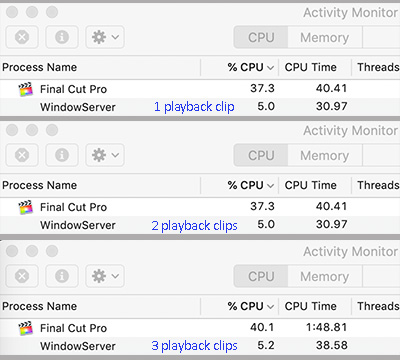Click the 1:48.81 CPU time value
Viewport: 400px width, 360px height.
pos(327,327)
